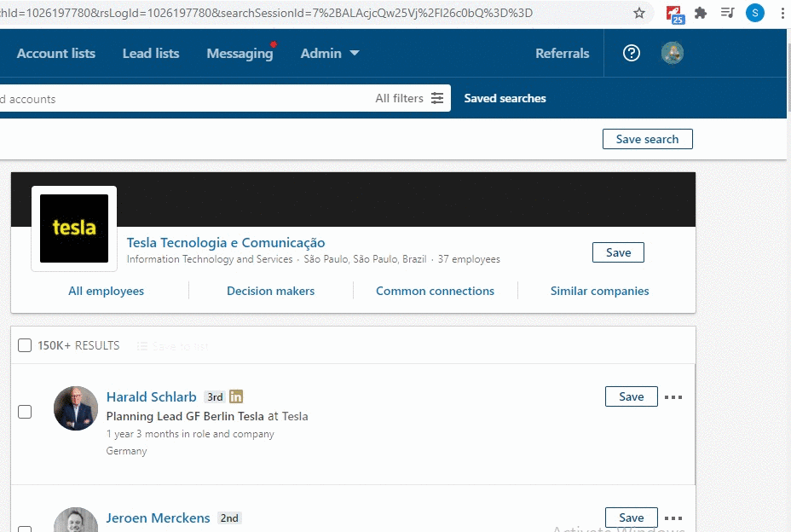The width and height of the screenshot is (791, 532).
Task: Open Chrome's three-dot menu
Action: point(782,13)
